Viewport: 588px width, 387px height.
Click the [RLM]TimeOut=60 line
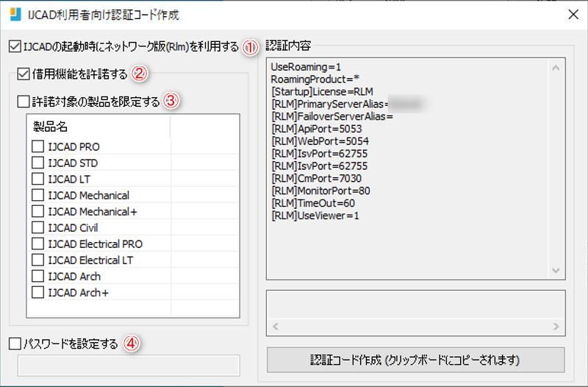pyautogui.click(x=313, y=203)
